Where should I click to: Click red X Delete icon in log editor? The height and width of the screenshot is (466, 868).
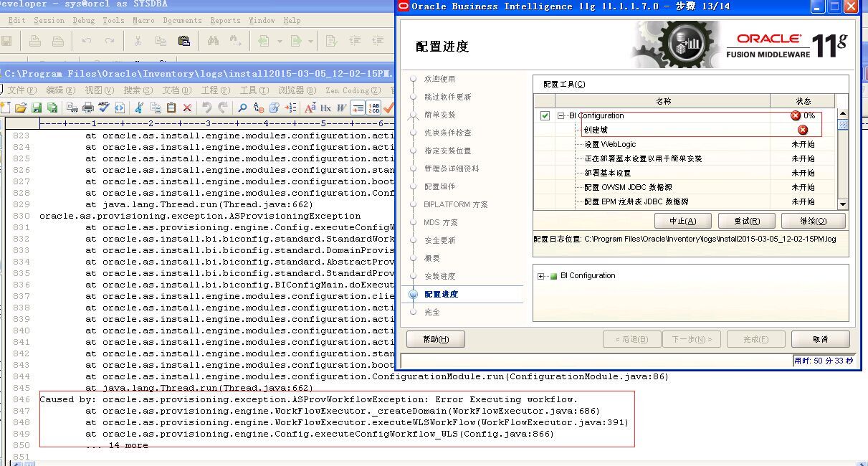(187, 108)
